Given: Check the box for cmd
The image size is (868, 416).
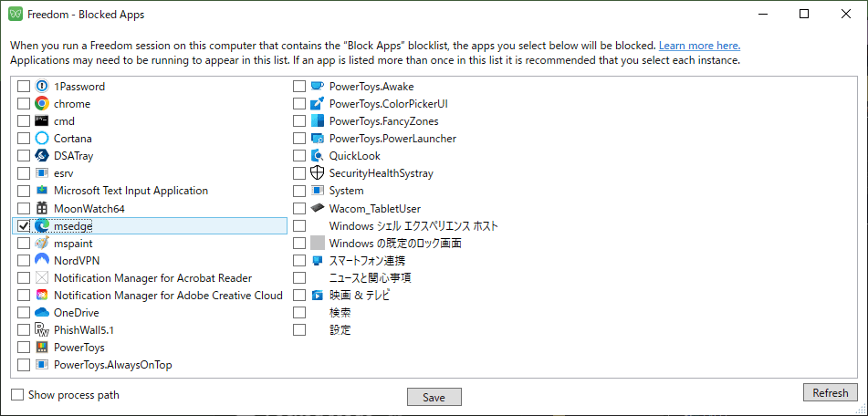Looking at the screenshot, I should 24,121.
